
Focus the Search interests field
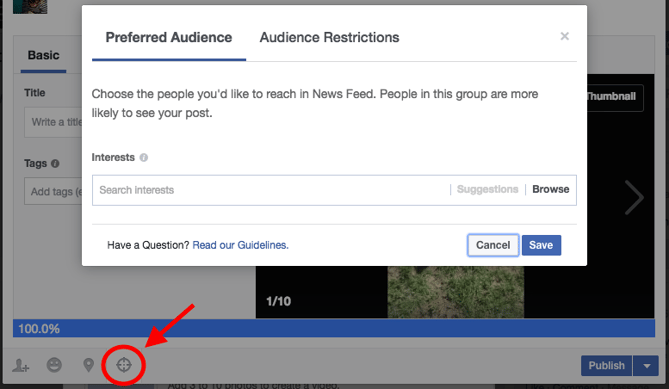271,190
